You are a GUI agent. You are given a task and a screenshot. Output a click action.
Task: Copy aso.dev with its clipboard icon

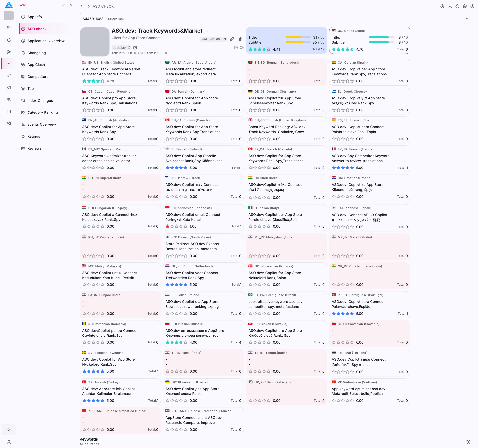(x=129, y=48)
